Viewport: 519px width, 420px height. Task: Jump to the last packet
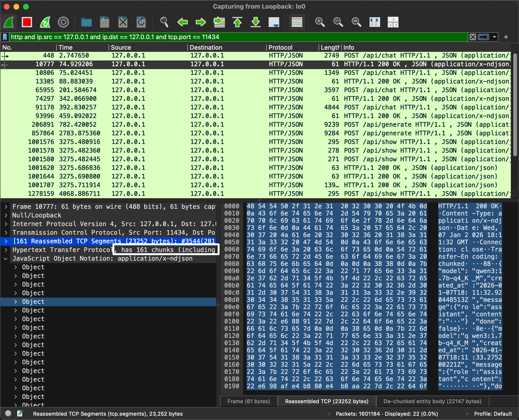[255, 22]
